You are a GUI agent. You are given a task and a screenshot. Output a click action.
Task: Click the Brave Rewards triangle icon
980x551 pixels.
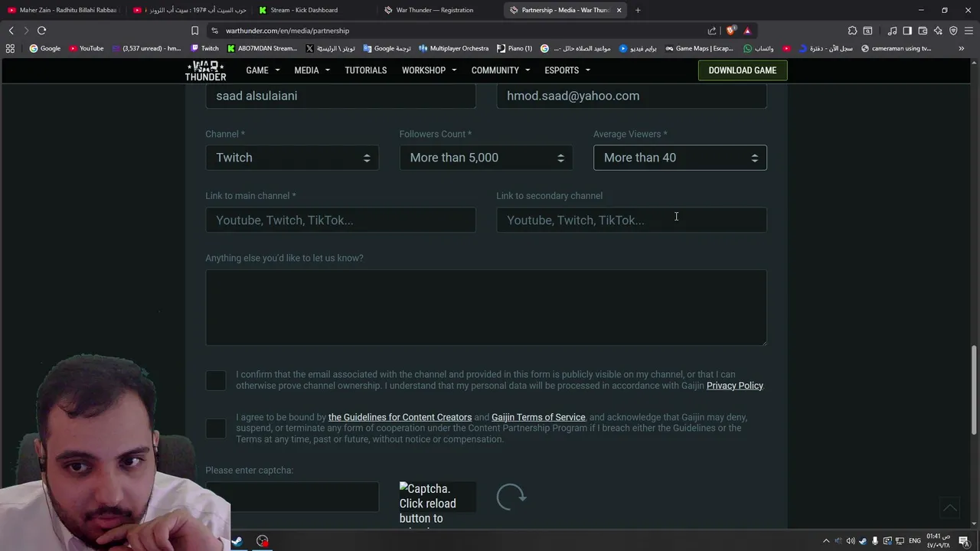tap(747, 31)
